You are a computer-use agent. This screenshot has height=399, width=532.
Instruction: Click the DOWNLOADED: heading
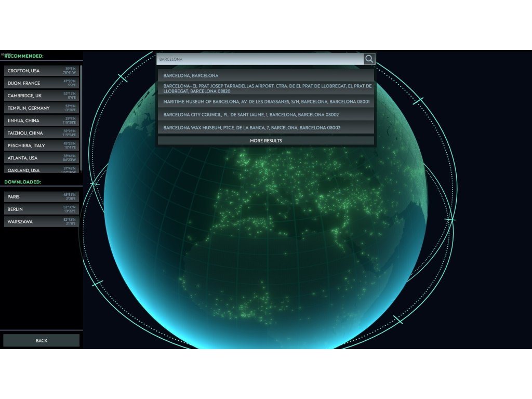click(x=22, y=182)
